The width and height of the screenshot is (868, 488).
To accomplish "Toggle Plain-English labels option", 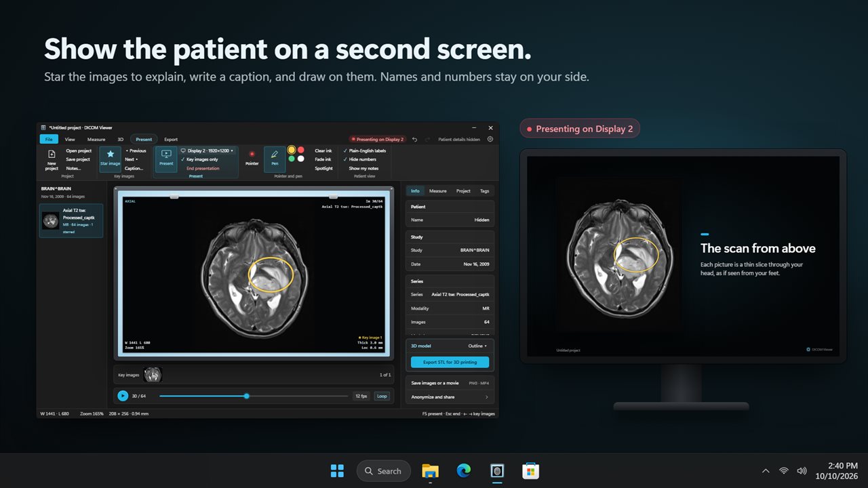I will click(365, 150).
